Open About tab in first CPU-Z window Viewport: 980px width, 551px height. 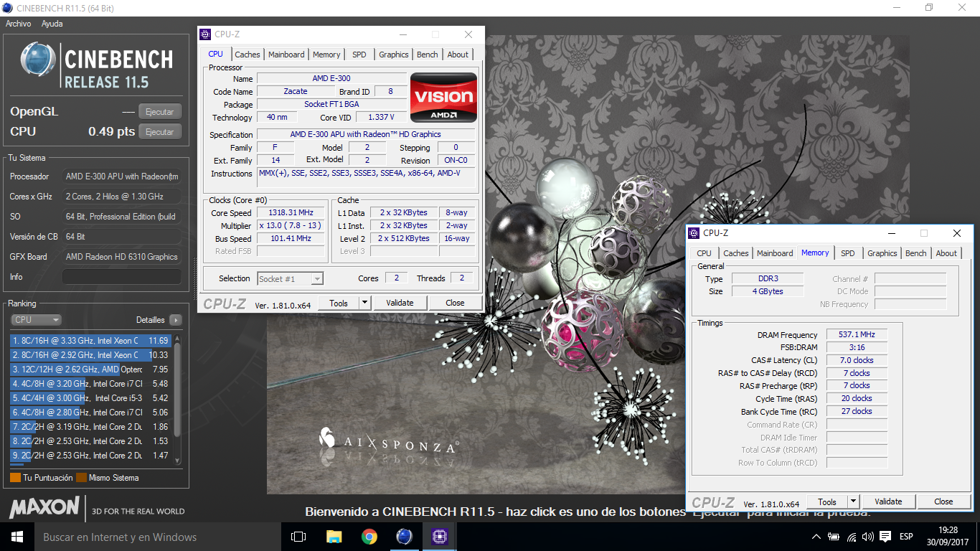pos(458,55)
